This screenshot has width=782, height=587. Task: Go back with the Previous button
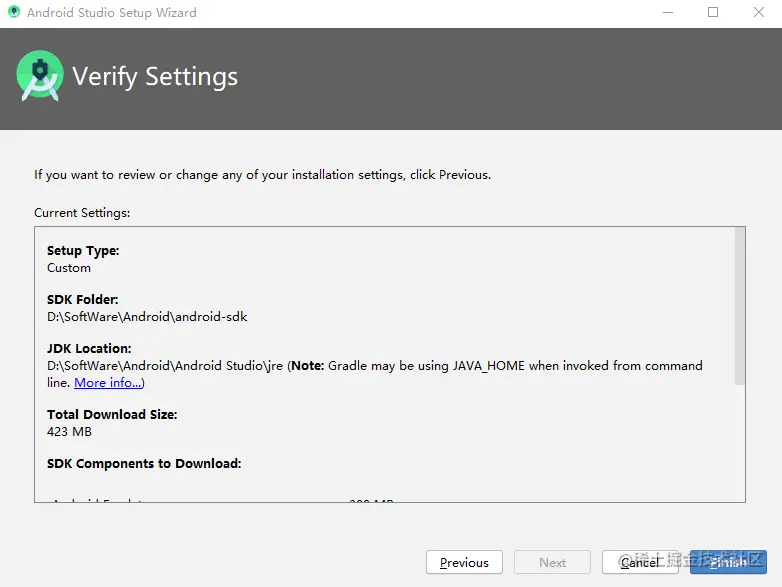tap(464, 562)
